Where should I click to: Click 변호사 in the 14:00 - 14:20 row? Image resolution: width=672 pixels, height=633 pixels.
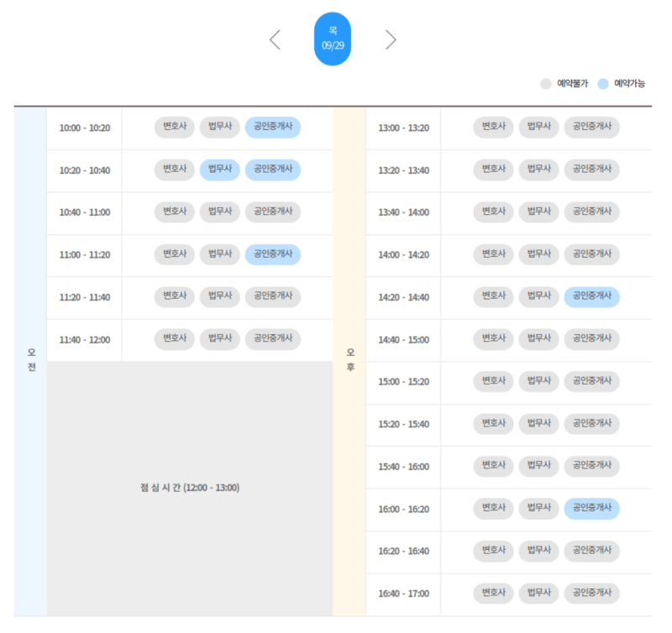tap(493, 254)
